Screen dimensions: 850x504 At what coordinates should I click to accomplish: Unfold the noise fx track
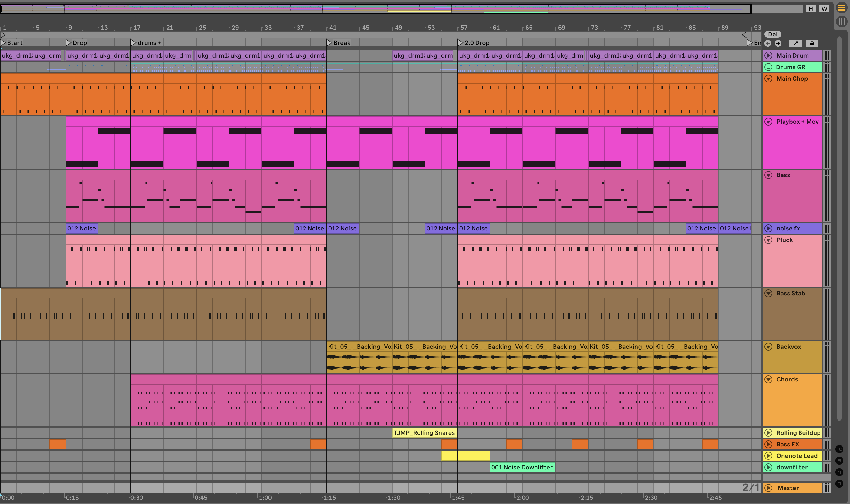768,228
